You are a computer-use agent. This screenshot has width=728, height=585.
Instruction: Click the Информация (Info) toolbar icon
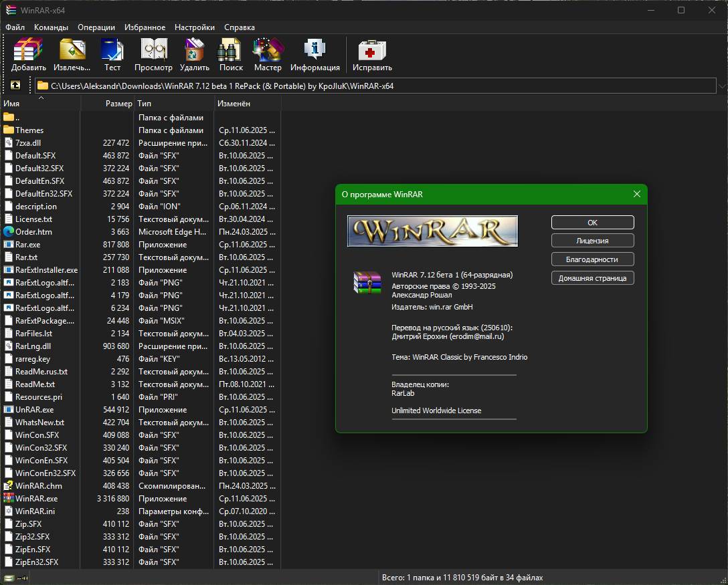pyautogui.click(x=314, y=55)
